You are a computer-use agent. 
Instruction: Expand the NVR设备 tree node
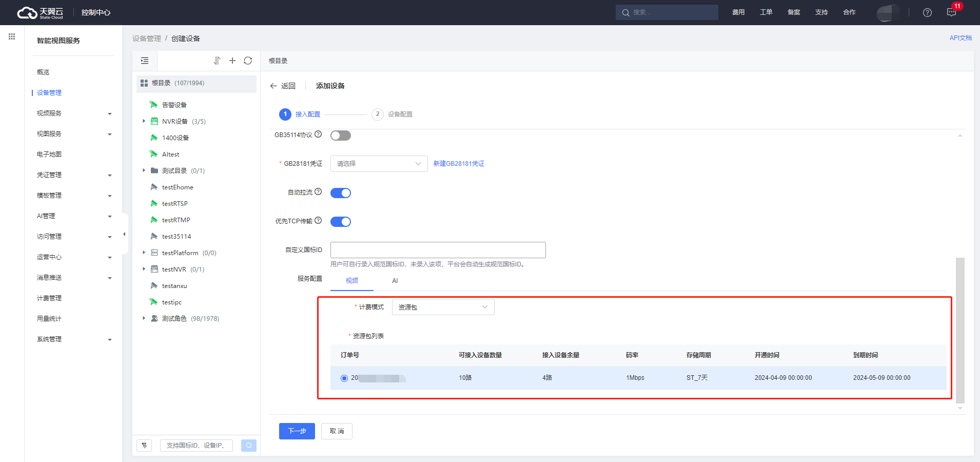[x=144, y=121]
